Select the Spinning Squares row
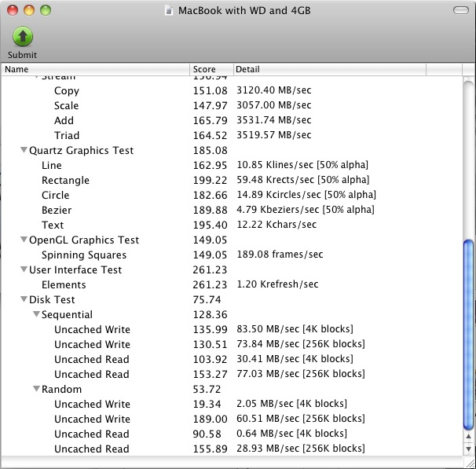The width and height of the screenshot is (476, 469). (232, 255)
